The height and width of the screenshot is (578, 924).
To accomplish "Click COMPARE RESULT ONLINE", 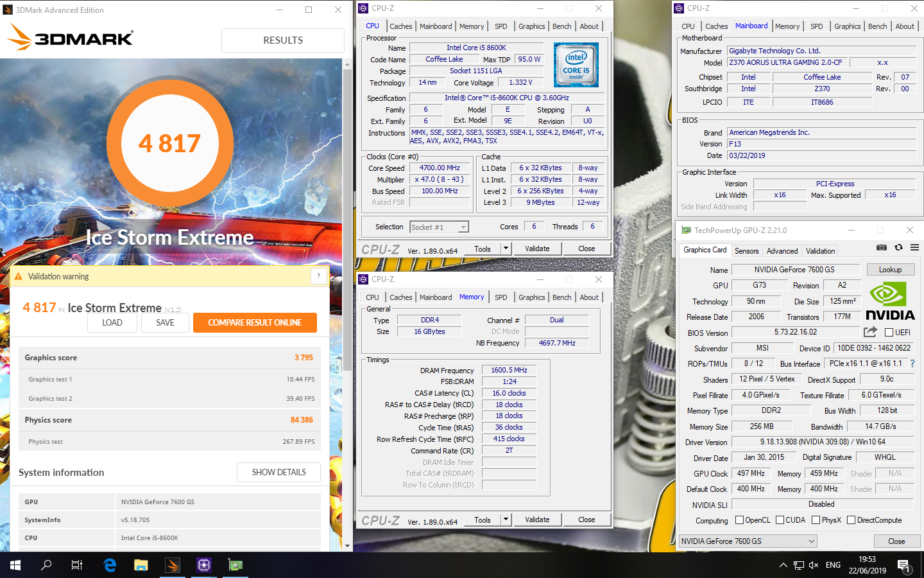I will (255, 322).
